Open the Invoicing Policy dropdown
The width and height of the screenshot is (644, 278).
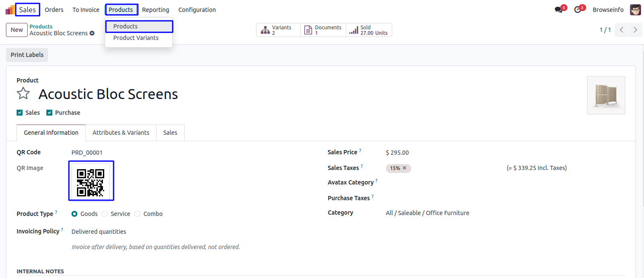click(99, 232)
